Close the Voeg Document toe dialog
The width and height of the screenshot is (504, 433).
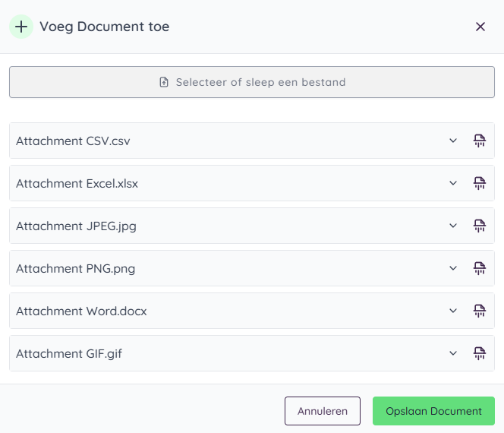tap(480, 27)
